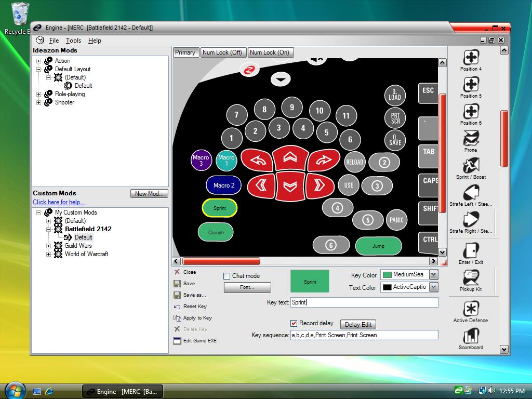Viewport: 532px width, 399px height.
Task: Select Default under Battlefield 2142
Action: click(84, 237)
